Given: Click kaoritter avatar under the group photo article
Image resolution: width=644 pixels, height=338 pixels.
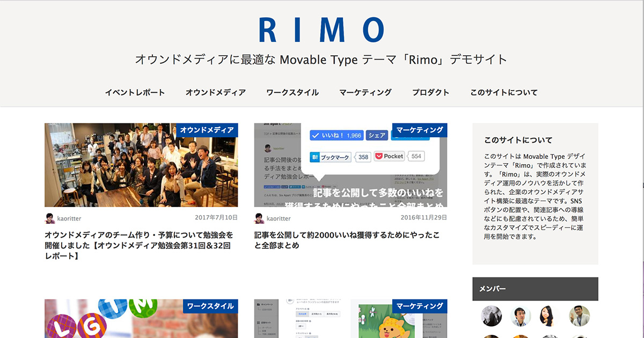Looking at the screenshot, I should [50, 218].
